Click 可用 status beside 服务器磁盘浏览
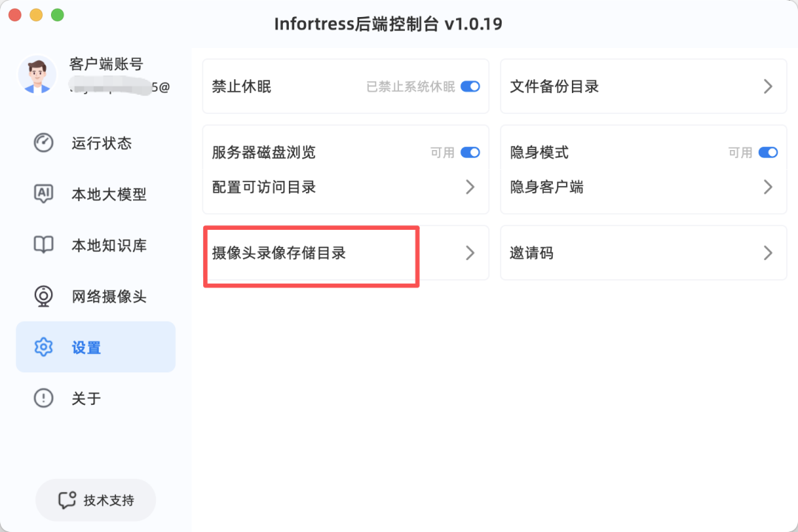The height and width of the screenshot is (532, 798). click(x=443, y=153)
